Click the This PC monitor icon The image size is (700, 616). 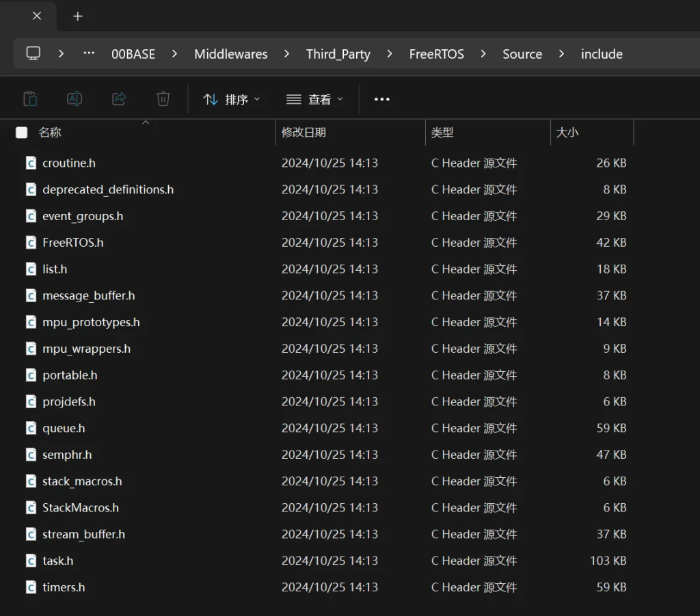click(33, 53)
